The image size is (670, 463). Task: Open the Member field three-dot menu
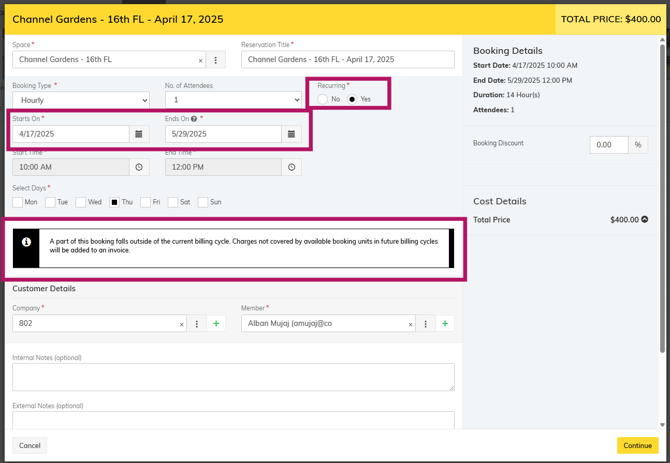[x=426, y=324]
